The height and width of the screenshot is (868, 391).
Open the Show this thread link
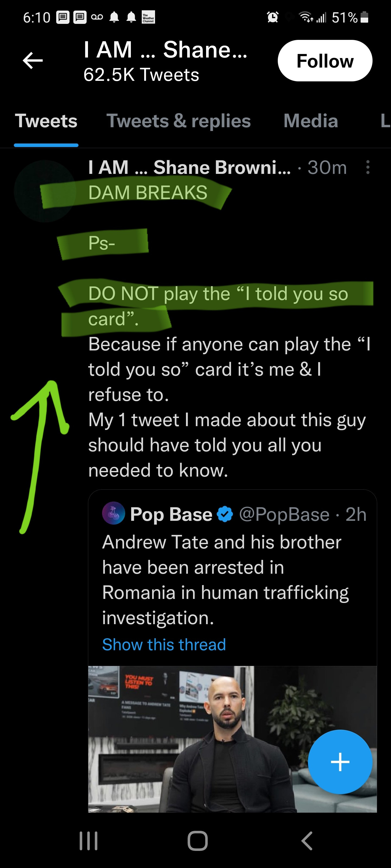coord(164,644)
